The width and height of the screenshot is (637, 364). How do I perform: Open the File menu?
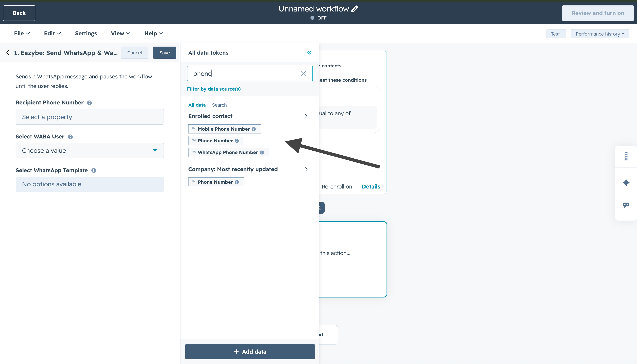(x=22, y=33)
